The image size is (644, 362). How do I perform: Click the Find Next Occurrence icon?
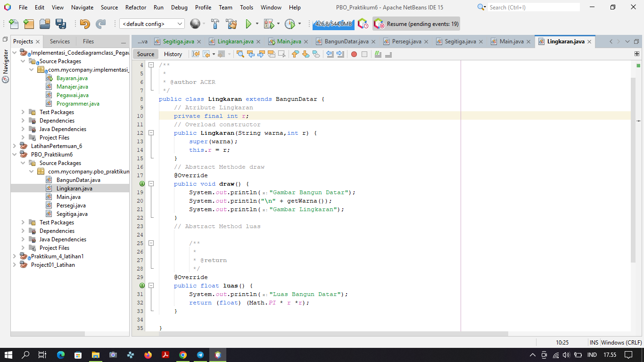(261, 54)
